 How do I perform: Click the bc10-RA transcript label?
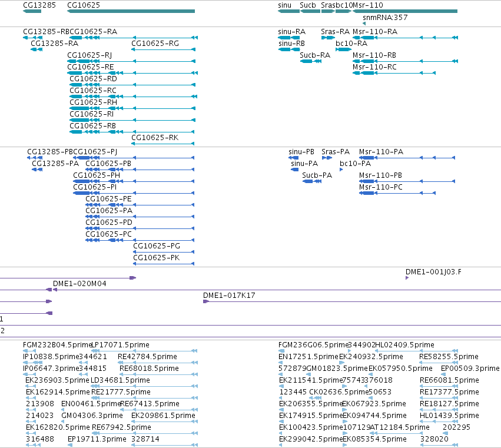coord(351,44)
